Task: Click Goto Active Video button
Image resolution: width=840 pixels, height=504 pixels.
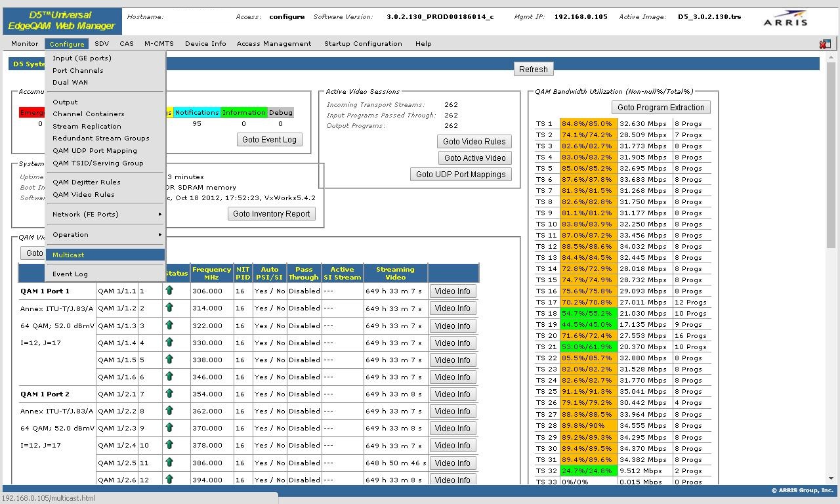Action: 474,158
